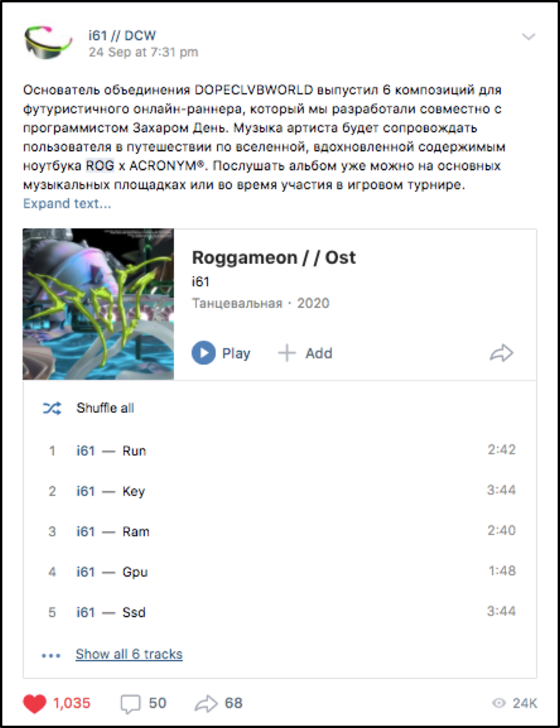Play the Roggameon album with the blue button
Viewport: 560px width, 728px height.
coord(204,353)
